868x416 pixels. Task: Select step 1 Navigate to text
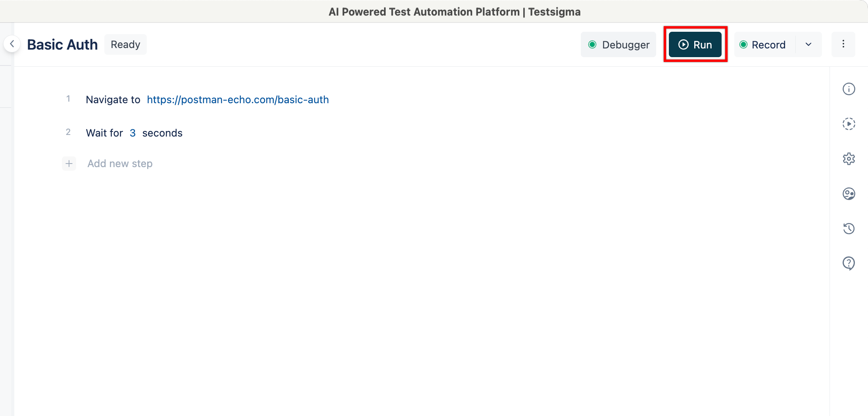point(113,100)
